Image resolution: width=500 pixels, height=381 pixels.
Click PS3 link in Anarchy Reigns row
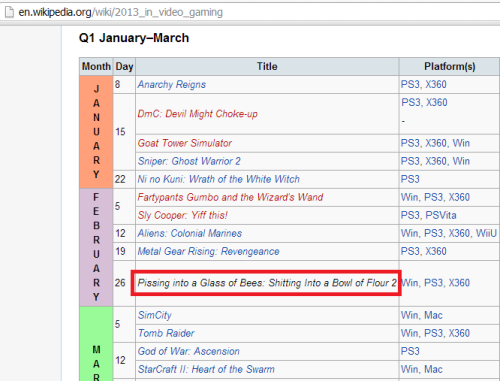coord(410,84)
